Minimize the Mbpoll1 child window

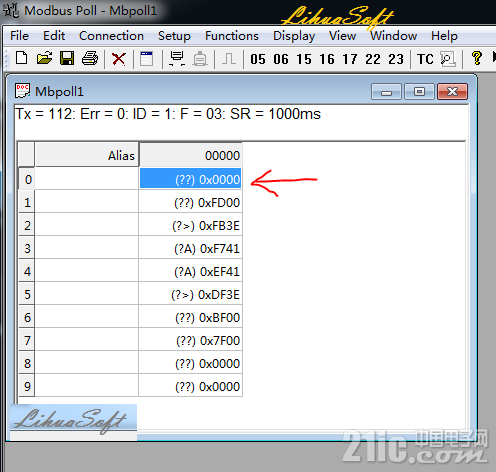click(x=386, y=92)
